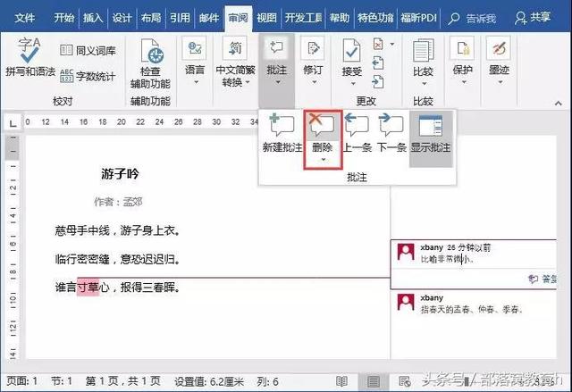
Task: Open the 比较 compare dropdown
Action: (423, 62)
